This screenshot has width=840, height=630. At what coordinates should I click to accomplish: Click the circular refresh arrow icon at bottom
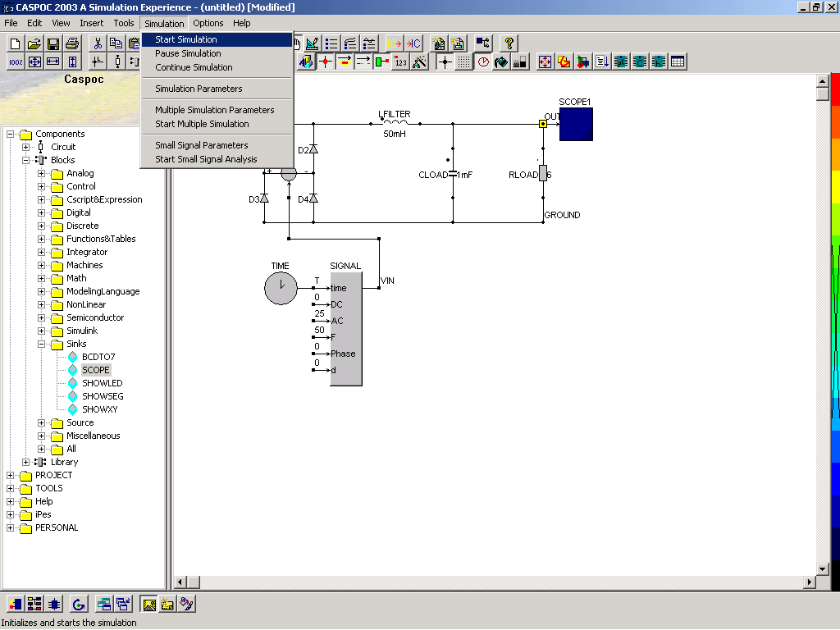(79, 605)
